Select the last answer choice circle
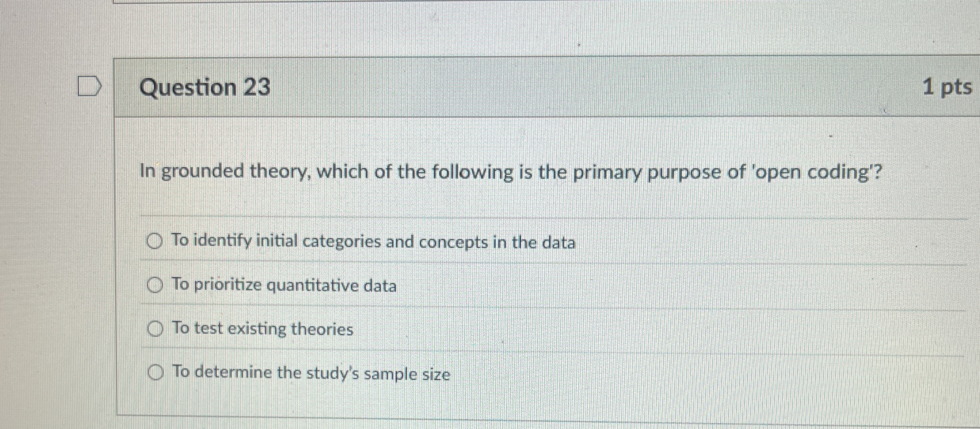 [x=155, y=372]
